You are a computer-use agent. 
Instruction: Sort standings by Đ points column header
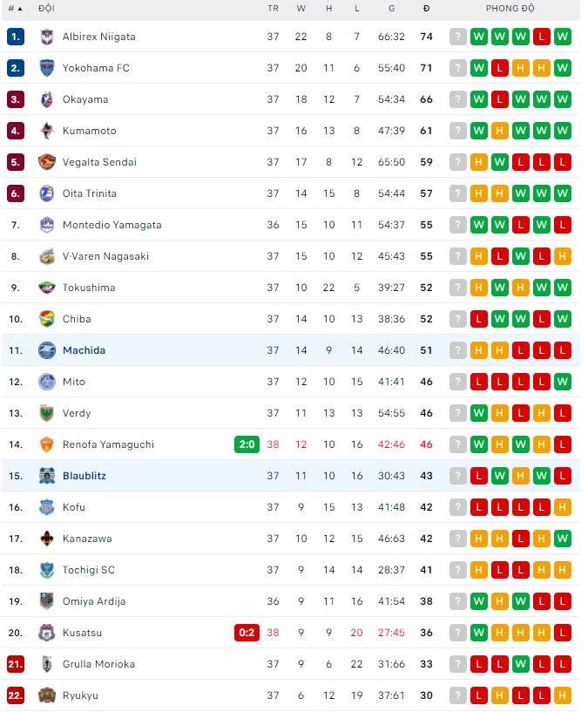click(426, 9)
